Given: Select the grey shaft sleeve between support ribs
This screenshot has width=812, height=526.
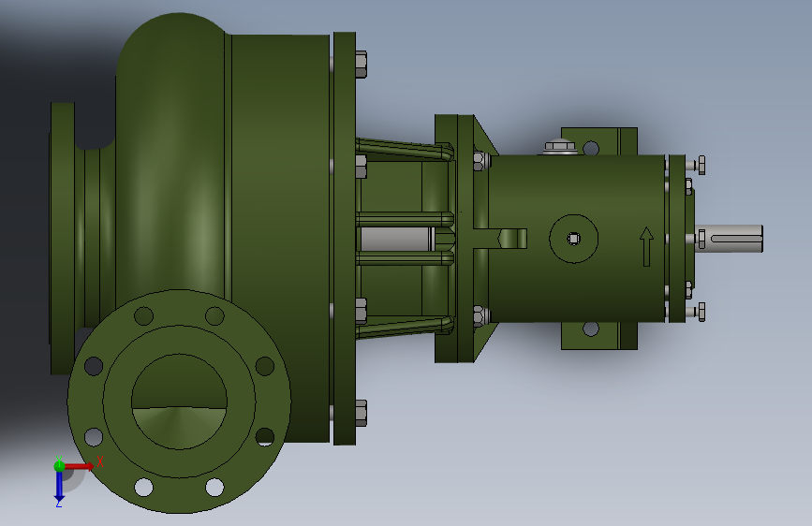Looking at the screenshot, I should pyautogui.click(x=398, y=239).
